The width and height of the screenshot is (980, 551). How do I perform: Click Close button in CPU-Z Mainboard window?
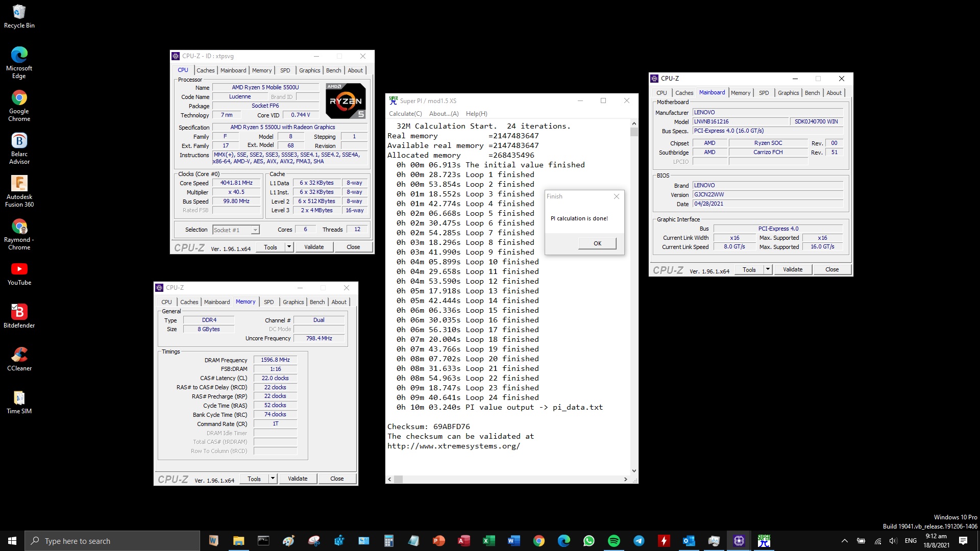[832, 269]
